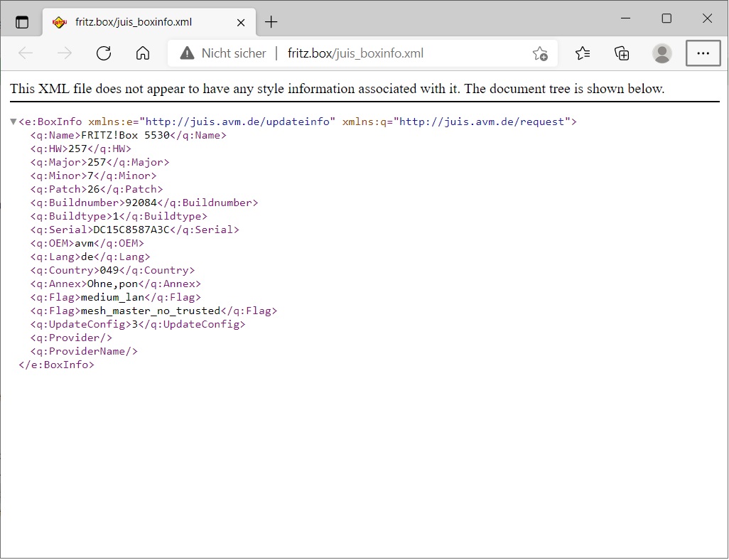Click the q:ProviderName element
The image size is (729, 560).
point(84,351)
